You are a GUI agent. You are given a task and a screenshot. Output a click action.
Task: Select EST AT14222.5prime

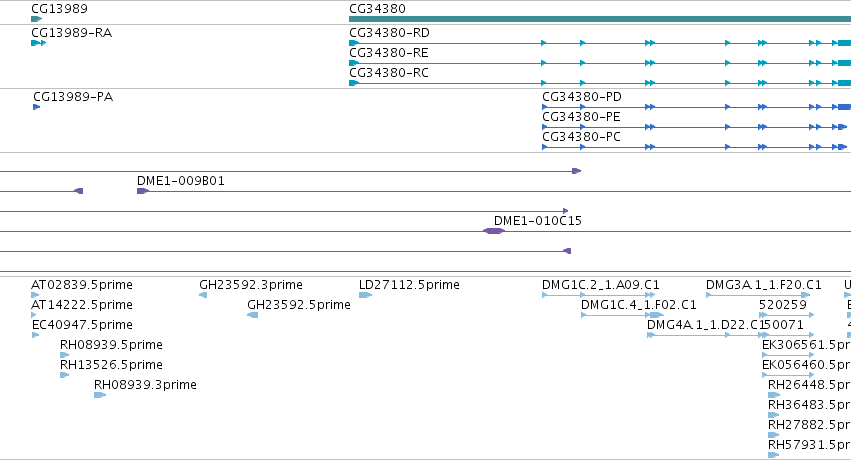pos(82,305)
